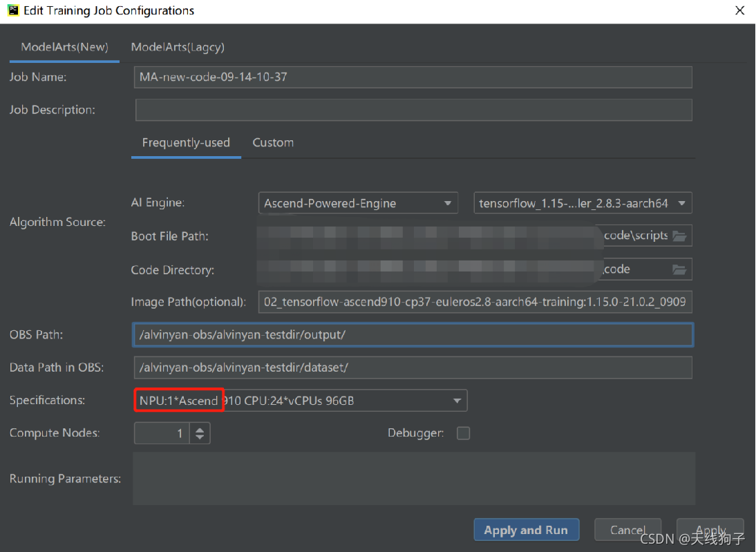756x552 pixels.
Task: Click the Data Path in OBS field
Action: point(413,368)
